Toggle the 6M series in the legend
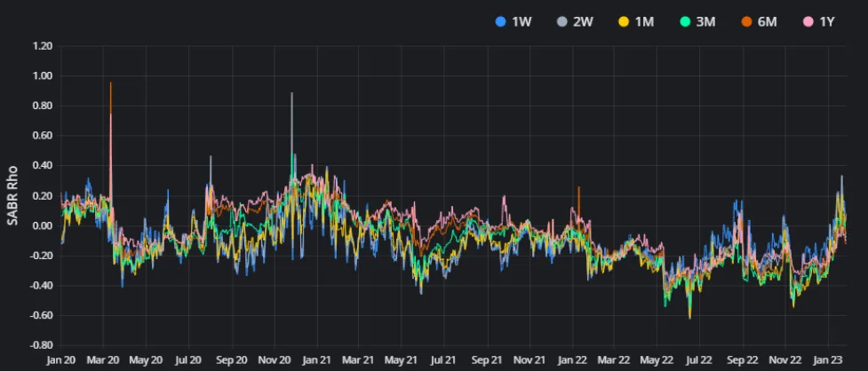868x371 pixels. click(760, 22)
